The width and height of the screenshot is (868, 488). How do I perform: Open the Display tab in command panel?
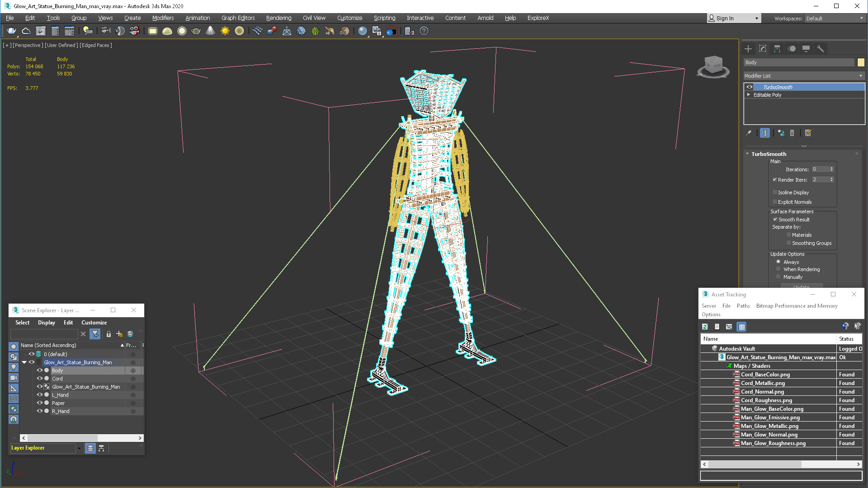click(806, 49)
